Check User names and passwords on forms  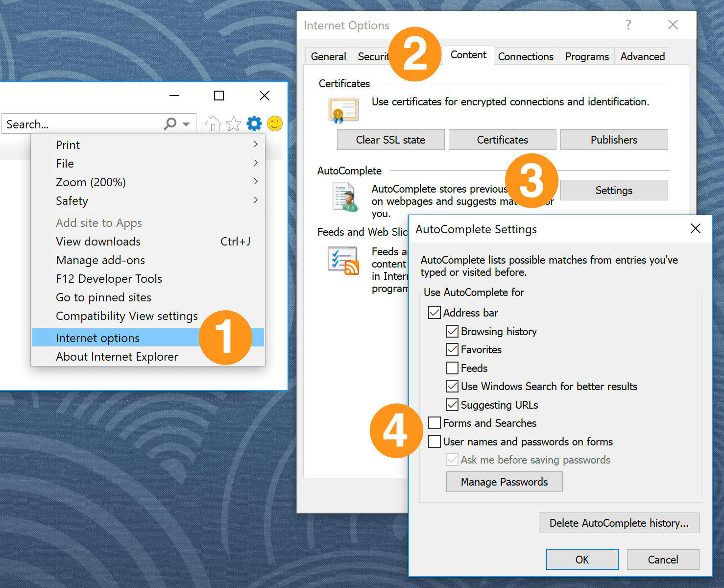coord(434,441)
